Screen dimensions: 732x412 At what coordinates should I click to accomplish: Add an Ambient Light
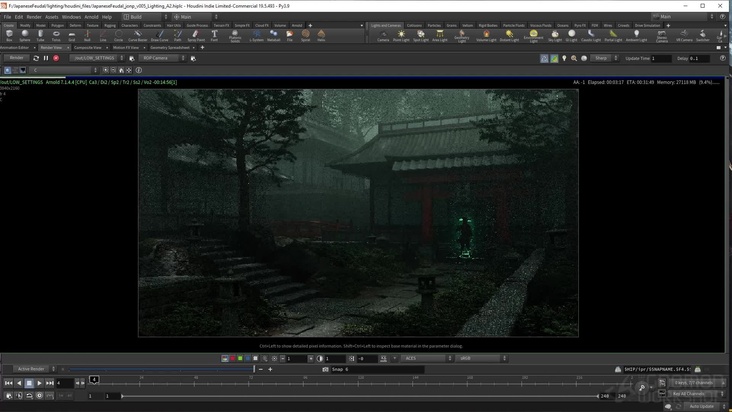pyautogui.click(x=636, y=35)
